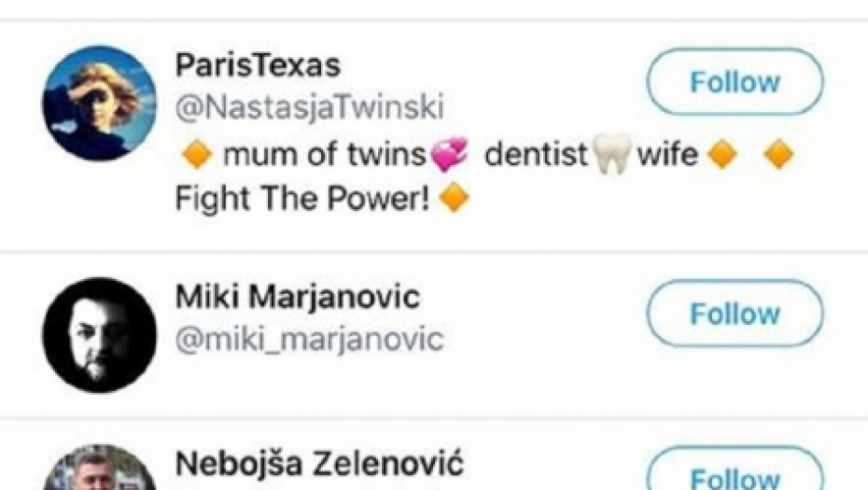Click the pink hearts emoji after twins
Image resolution: width=868 pixels, height=490 pixels.
coord(449,155)
